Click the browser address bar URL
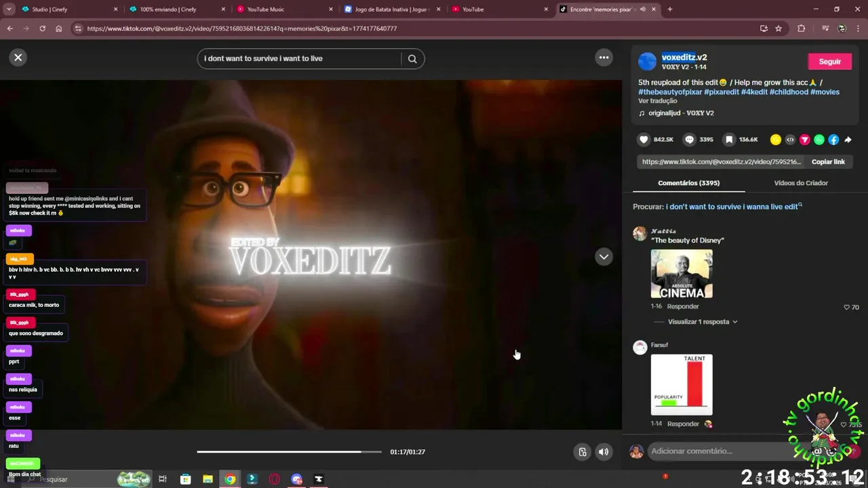Viewport: 868px width, 488px height. click(x=242, y=28)
